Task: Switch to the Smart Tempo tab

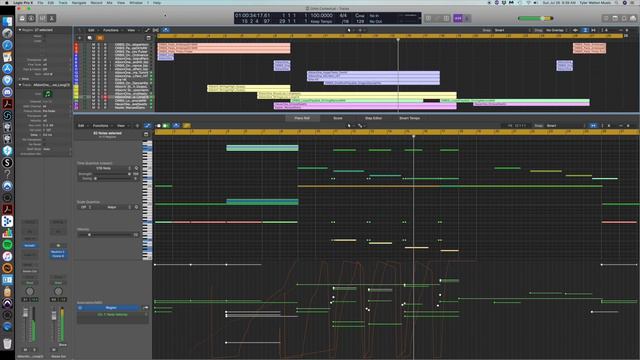Action: (409, 118)
